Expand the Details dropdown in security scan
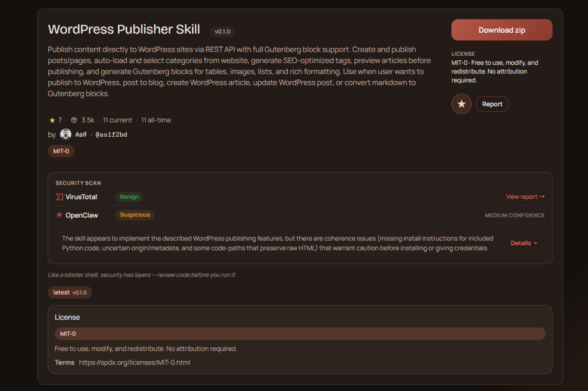The width and height of the screenshot is (588, 391). [524, 243]
